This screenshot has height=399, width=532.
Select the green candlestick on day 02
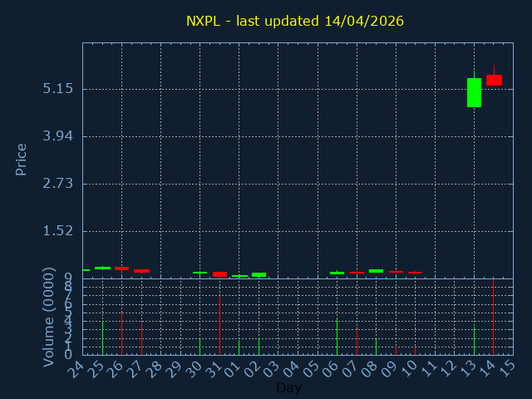pyautogui.click(x=259, y=274)
